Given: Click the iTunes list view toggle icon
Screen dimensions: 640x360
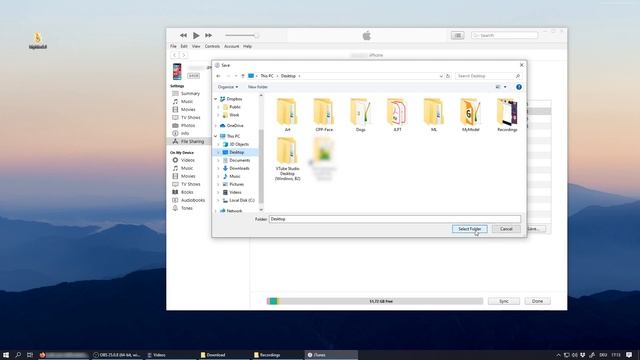Looking at the screenshot, I should click(x=458, y=36).
